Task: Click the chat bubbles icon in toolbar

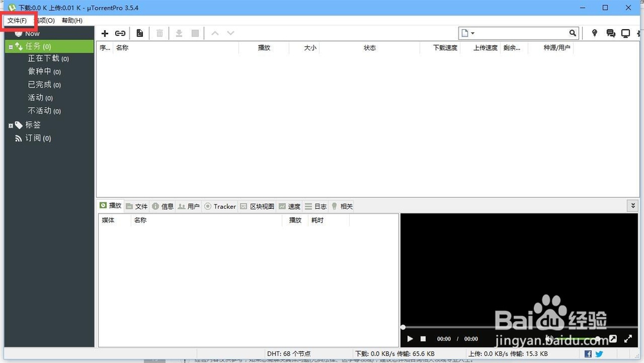Action: (x=611, y=34)
